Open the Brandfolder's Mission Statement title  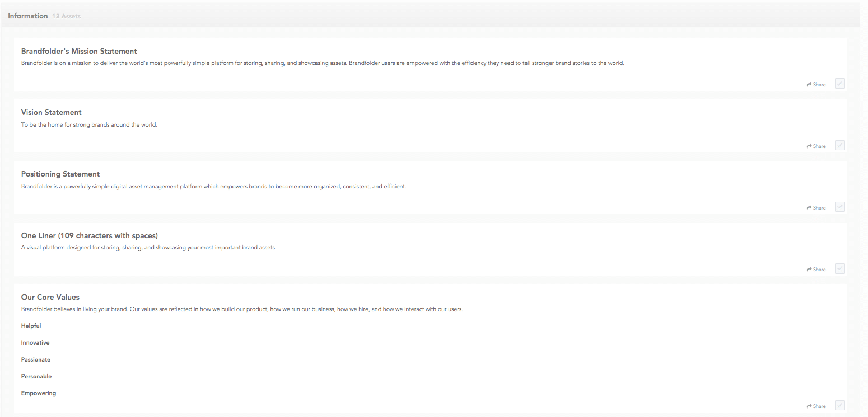point(79,51)
